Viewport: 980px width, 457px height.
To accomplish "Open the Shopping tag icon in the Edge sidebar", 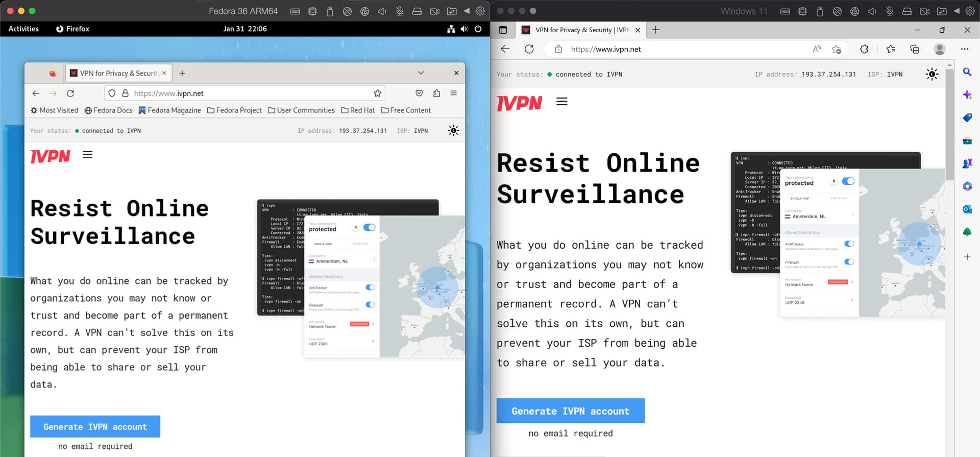I will 967,117.
